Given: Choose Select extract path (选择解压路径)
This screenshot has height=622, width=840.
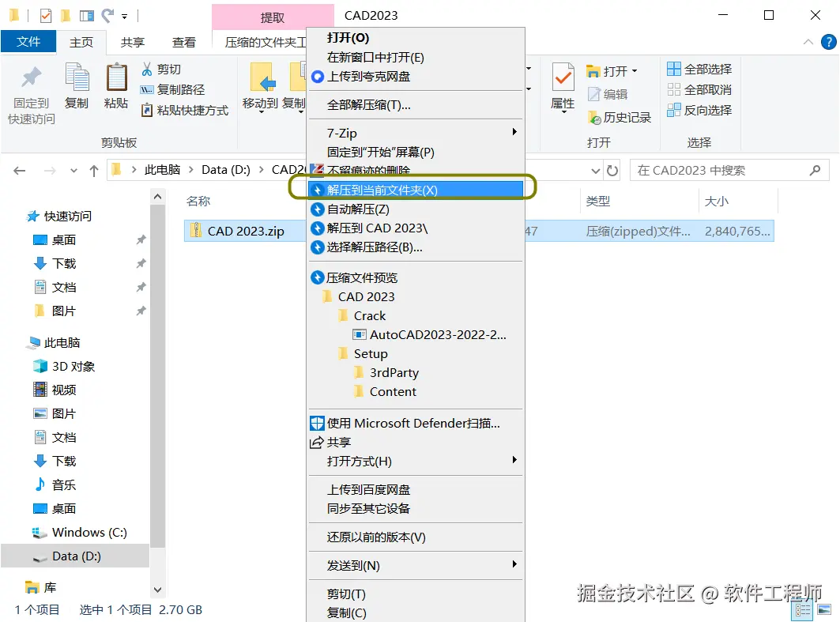Looking at the screenshot, I should coord(415,247).
